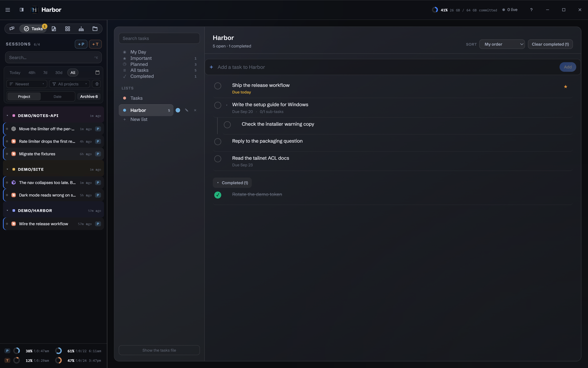The image size is (588, 368).
Task: Click Show the tasks file
Action: (159, 350)
